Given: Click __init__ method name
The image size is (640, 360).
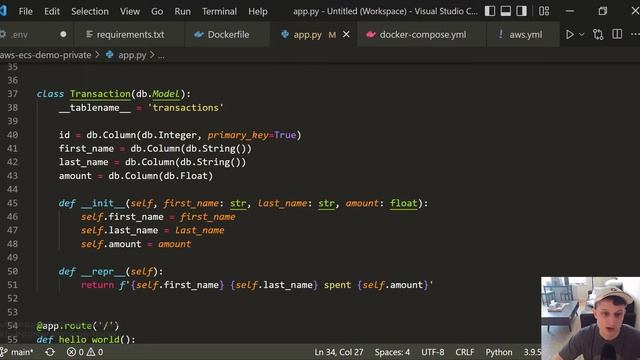Looking at the screenshot, I should point(103,203).
